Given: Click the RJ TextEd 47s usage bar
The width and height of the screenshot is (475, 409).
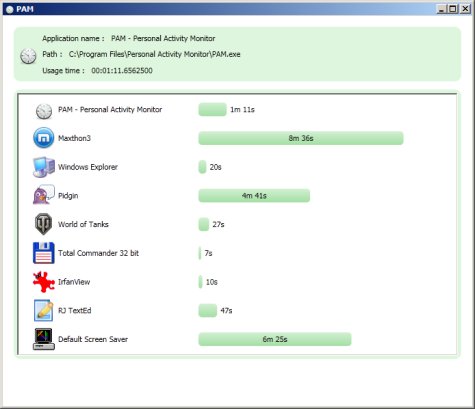Looking at the screenshot, I should [x=208, y=311].
